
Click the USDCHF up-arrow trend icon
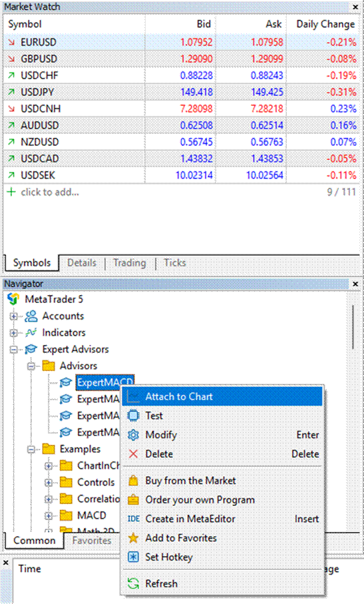point(11,75)
